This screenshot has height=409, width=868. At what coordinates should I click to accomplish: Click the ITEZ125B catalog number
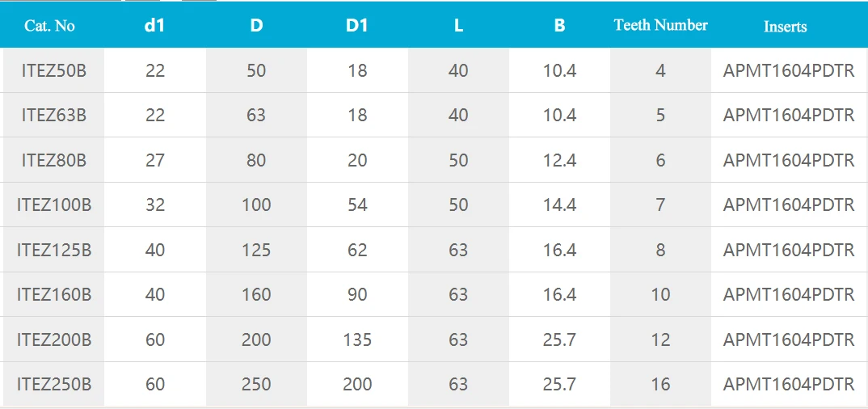point(53,250)
